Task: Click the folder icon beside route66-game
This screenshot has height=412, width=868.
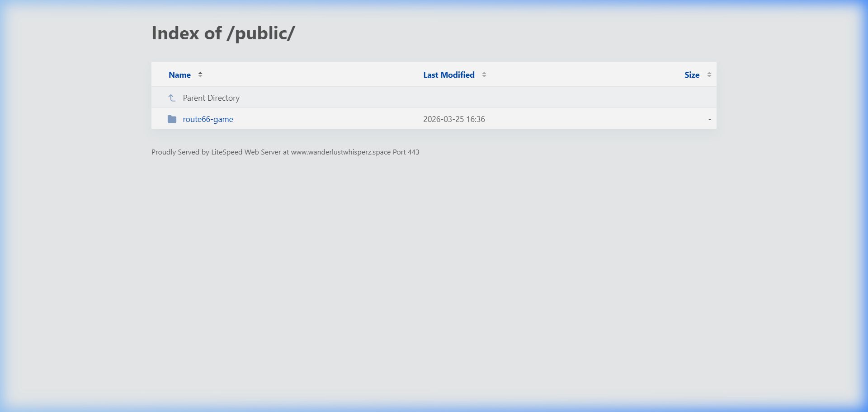Action: (x=172, y=119)
